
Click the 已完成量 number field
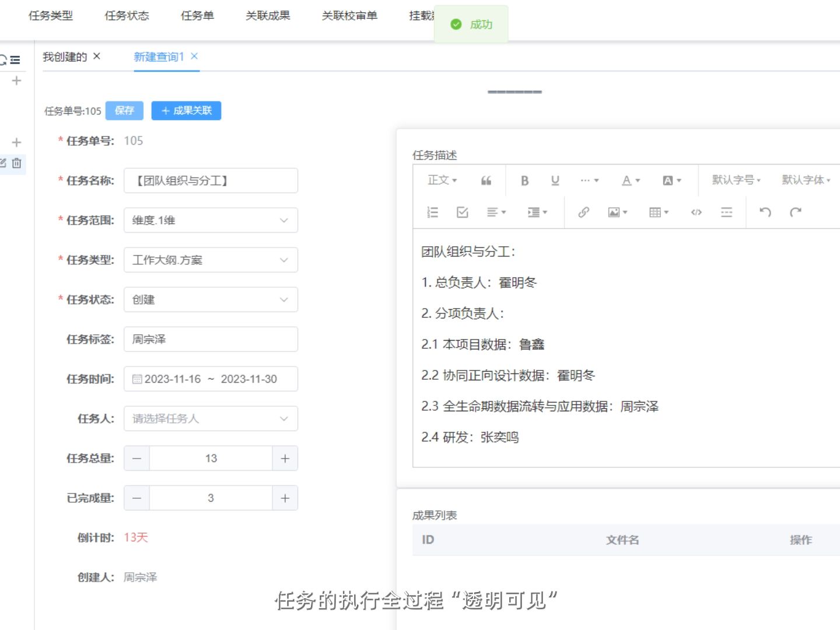click(x=211, y=498)
